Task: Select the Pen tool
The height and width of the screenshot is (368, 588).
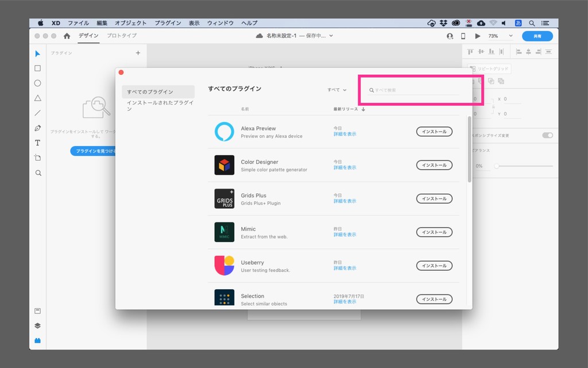Action: [37, 128]
